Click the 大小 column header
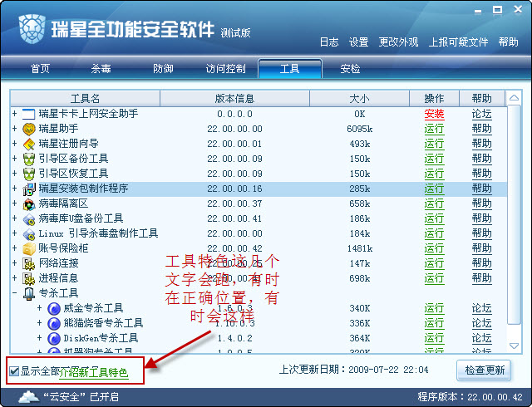Image resolution: width=532 pixels, height=407 pixels. pyautogui.click(x=359, y=99)
